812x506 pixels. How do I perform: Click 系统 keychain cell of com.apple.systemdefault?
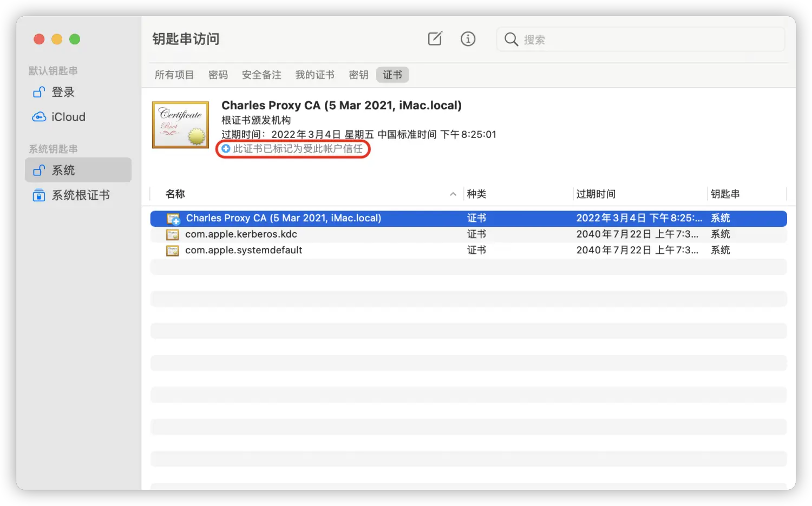point(721,250)
